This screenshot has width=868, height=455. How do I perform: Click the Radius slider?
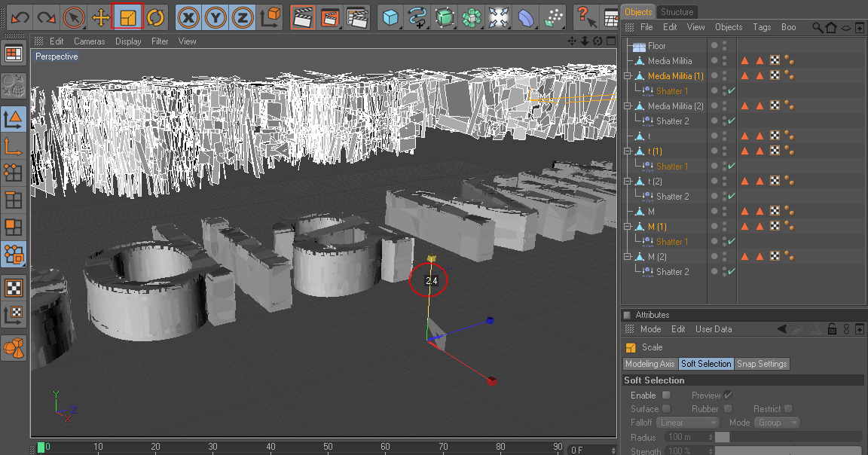789,437
